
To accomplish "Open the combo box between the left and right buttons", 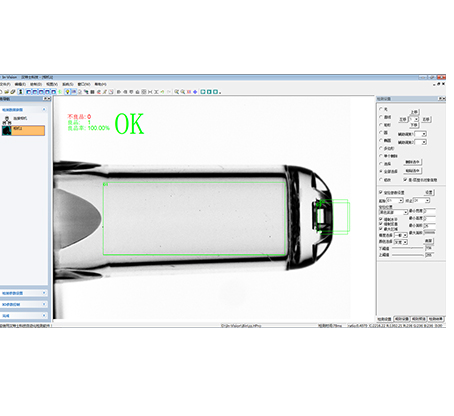I will click(414, 119).
